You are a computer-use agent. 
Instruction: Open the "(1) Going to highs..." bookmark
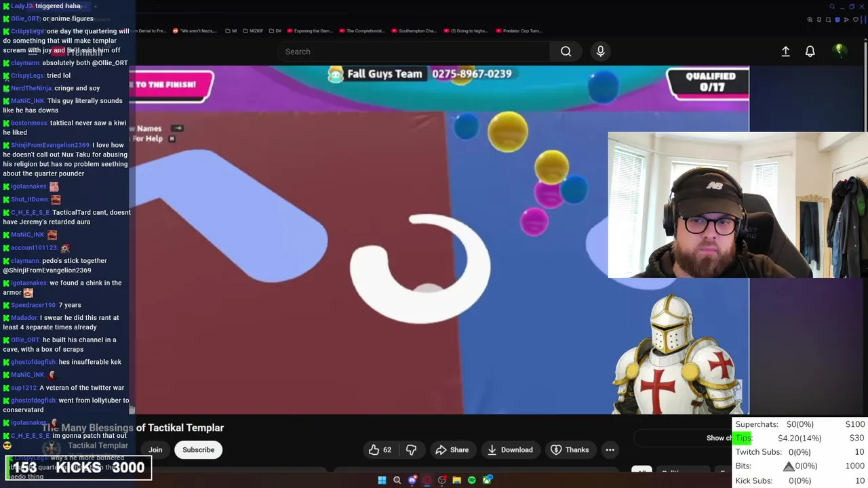(x=466, y=30)
